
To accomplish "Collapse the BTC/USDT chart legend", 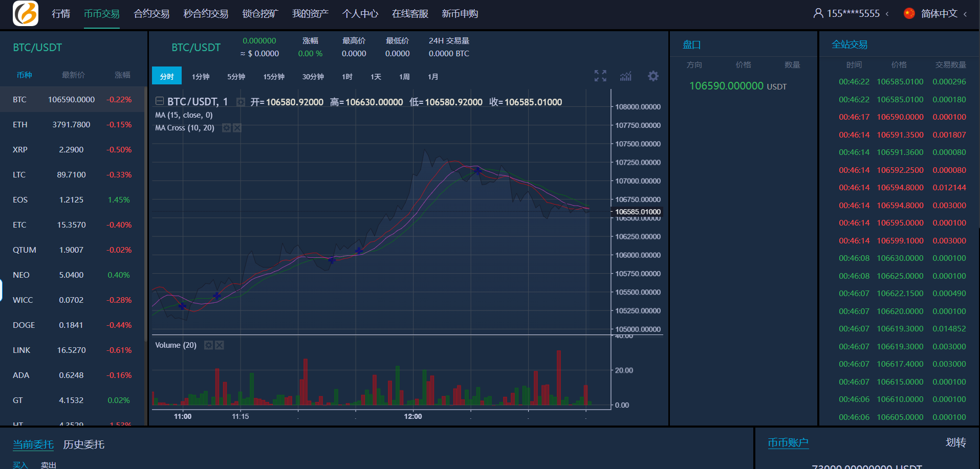I will tap(160, 101).
